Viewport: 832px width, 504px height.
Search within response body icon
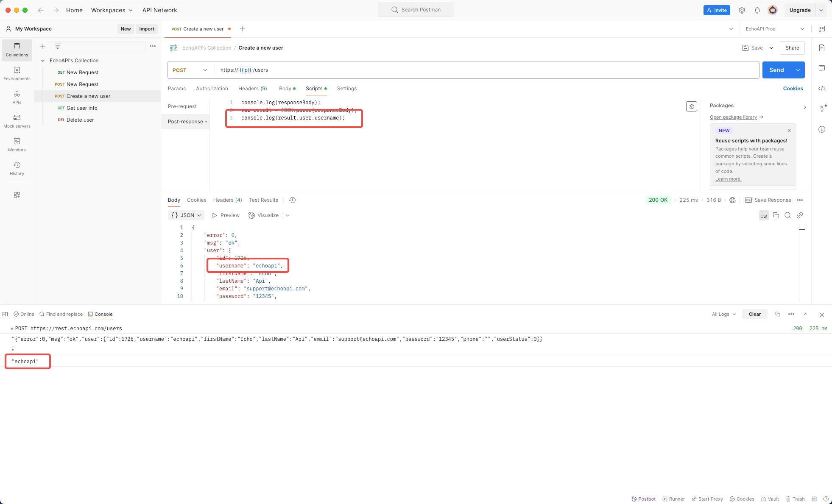(788, 215)
